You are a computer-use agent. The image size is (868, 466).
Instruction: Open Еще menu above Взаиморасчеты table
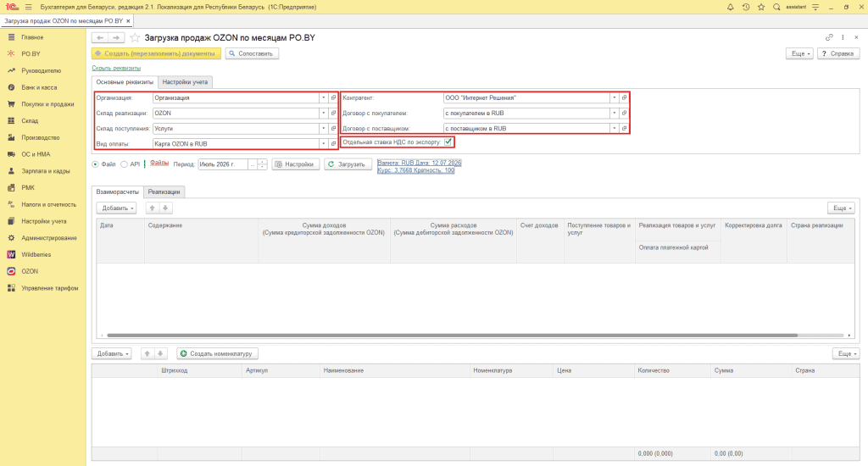(x=842, y=208)
